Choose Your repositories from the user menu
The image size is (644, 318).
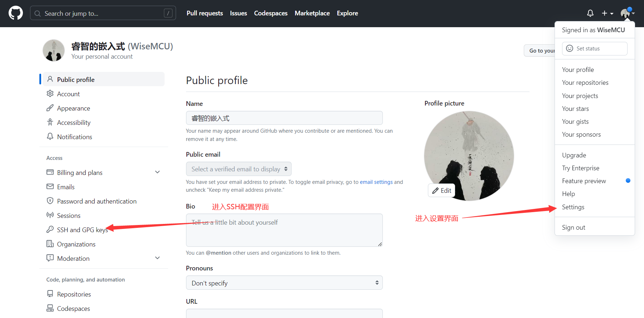(x=585, y=83)
